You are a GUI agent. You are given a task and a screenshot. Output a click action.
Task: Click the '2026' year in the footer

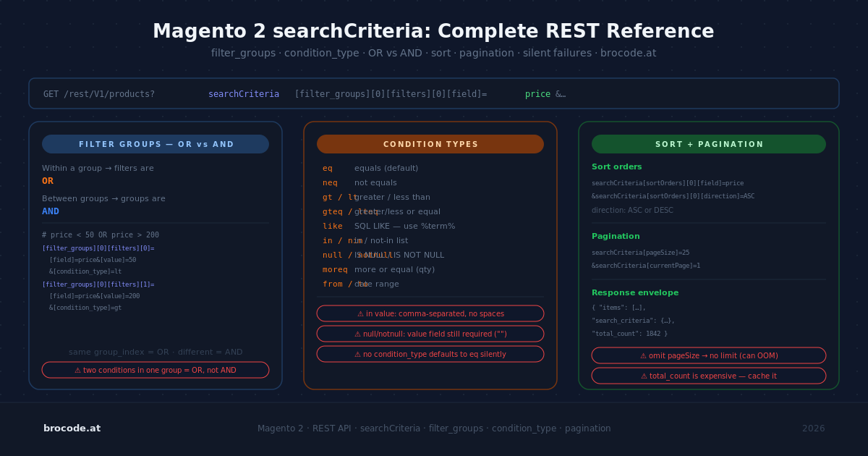813,428
